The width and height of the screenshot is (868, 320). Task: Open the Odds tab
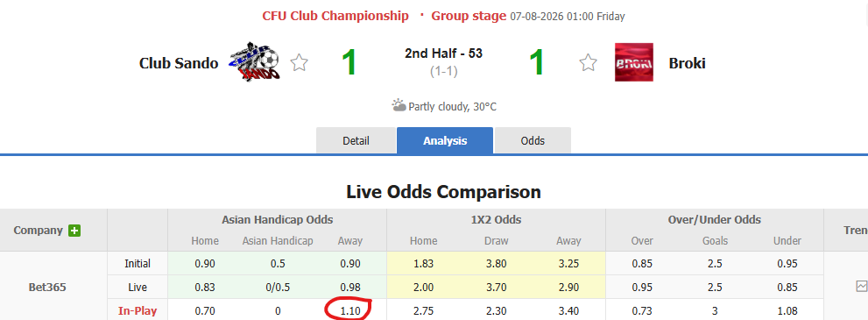point(533,140)
